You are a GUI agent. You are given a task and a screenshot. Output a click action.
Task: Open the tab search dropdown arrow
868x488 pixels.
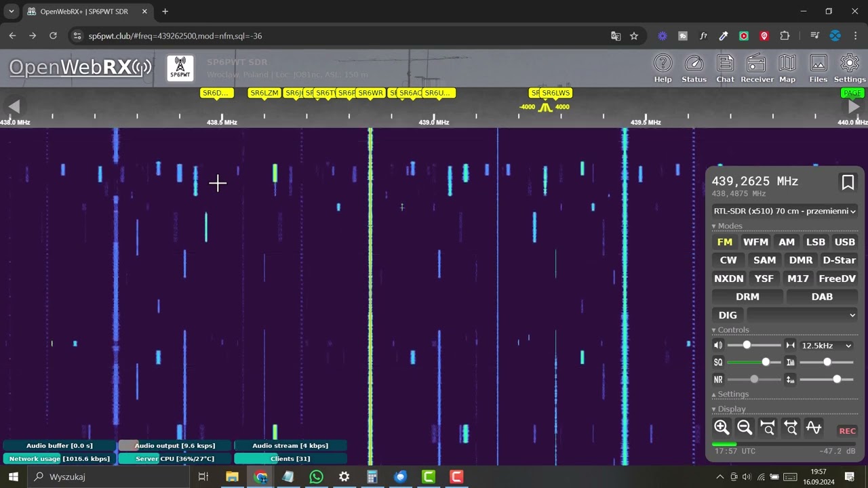pos(12,12)
